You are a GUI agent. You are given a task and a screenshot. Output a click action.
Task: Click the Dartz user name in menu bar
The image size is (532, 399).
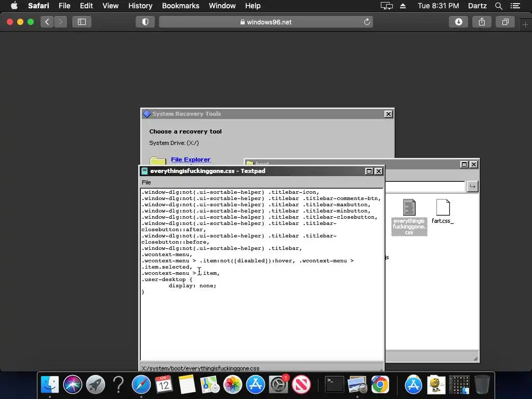point(477,6)
